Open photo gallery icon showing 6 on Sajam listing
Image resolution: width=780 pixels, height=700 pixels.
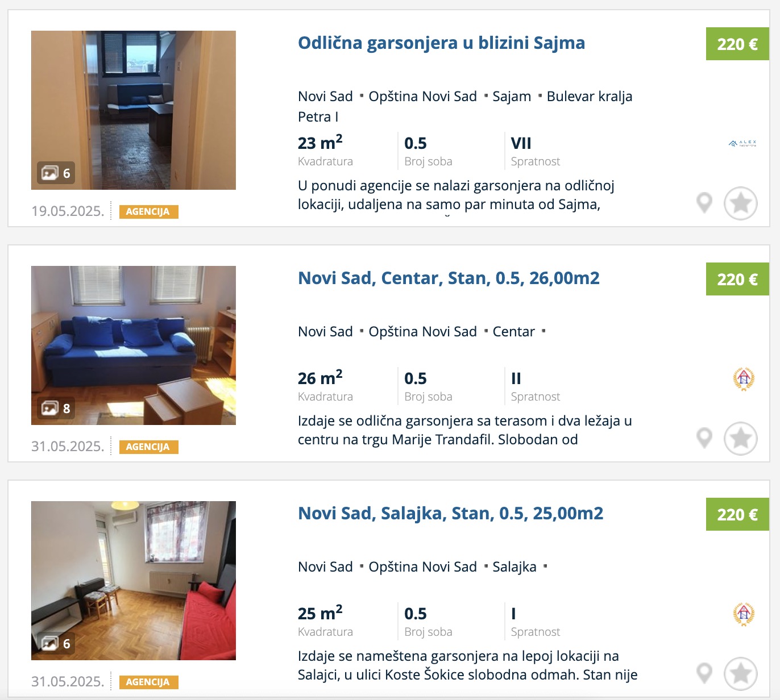click(x=56, y=173)
